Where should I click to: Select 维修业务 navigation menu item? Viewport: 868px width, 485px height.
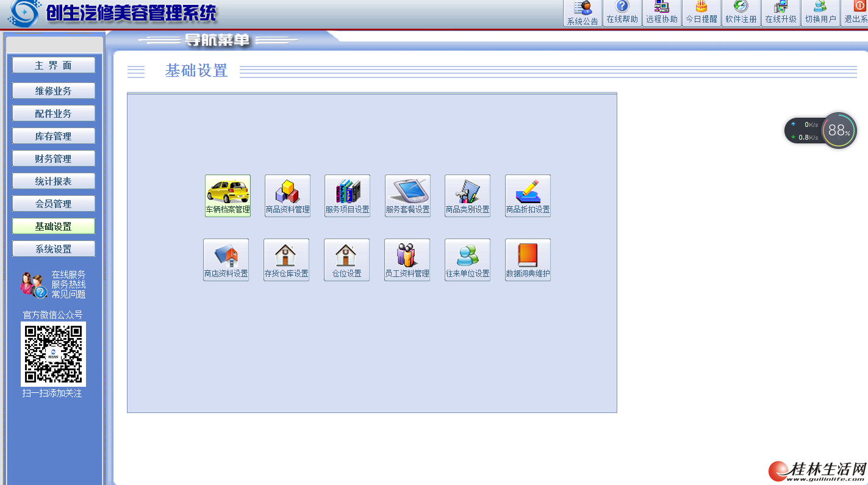pyautogui.click(x=54, y=91)
